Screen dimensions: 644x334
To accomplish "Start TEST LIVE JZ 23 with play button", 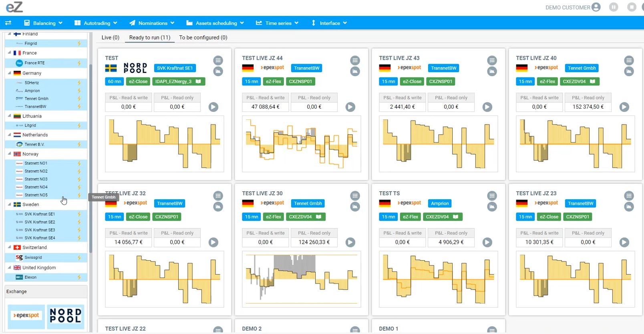I will coord(624,242).
